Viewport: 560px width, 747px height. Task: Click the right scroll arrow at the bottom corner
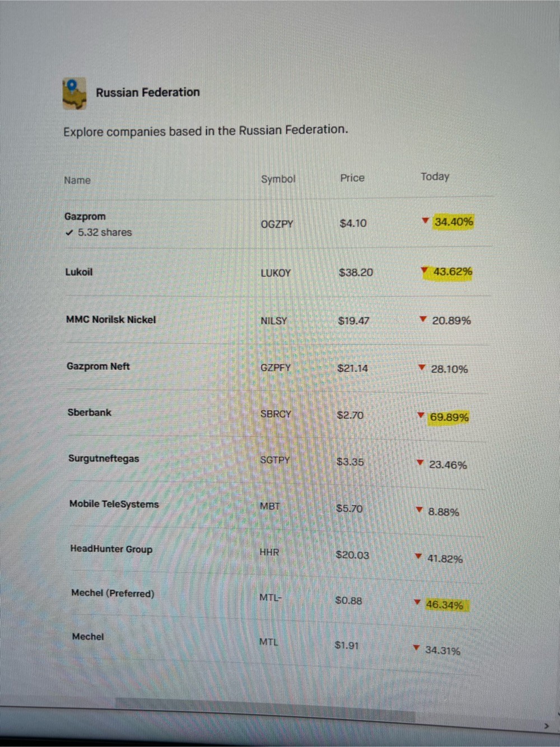click(547, 726)
